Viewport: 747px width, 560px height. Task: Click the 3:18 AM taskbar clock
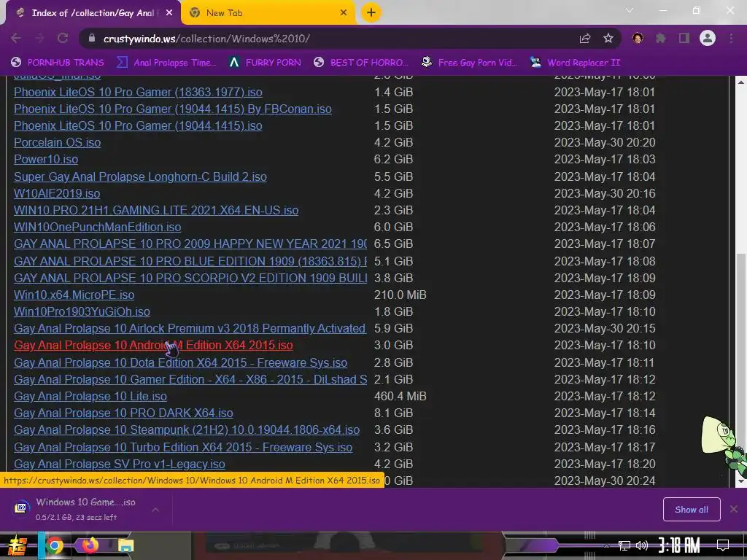point(679,545)
